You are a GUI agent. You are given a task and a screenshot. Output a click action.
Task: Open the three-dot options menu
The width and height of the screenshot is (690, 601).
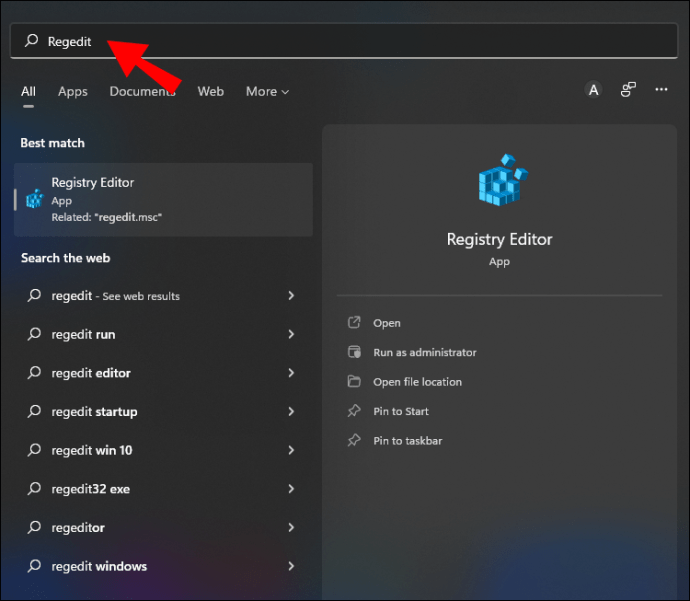(661, 90)
